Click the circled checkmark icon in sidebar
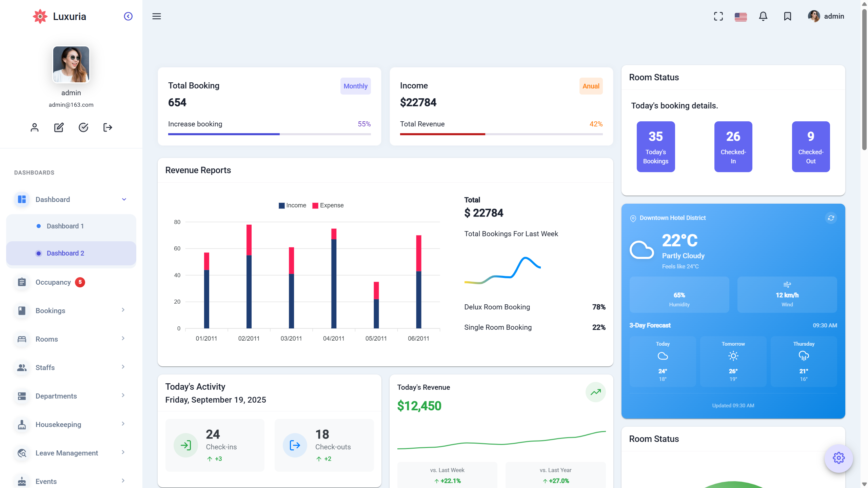 [x=83, y=127]
